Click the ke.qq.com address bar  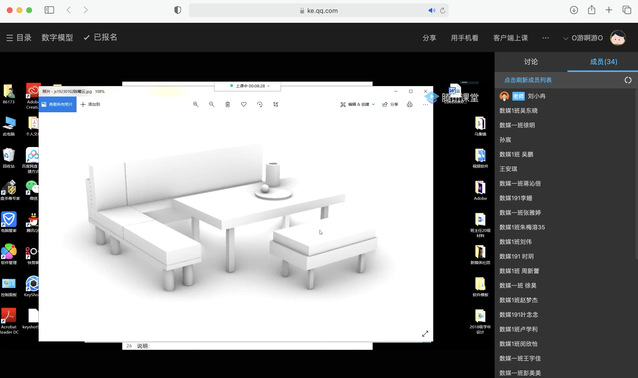tap(319, 11)
